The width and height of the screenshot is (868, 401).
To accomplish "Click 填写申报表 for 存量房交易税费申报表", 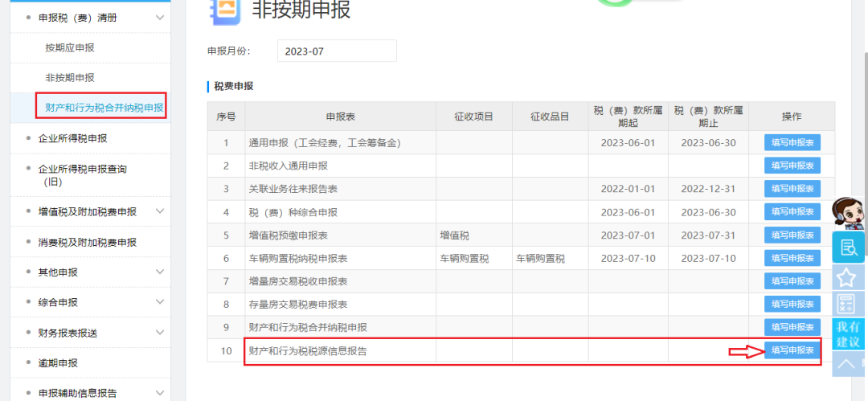I will pyautogui.click(x=792, y=304).
